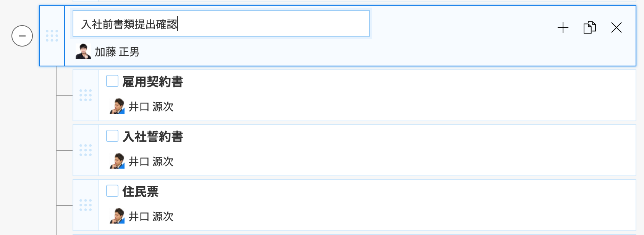Check the 入社誓約書 checkbox
The width and height of the screenshot is (644, 235).
pos(112,136)
